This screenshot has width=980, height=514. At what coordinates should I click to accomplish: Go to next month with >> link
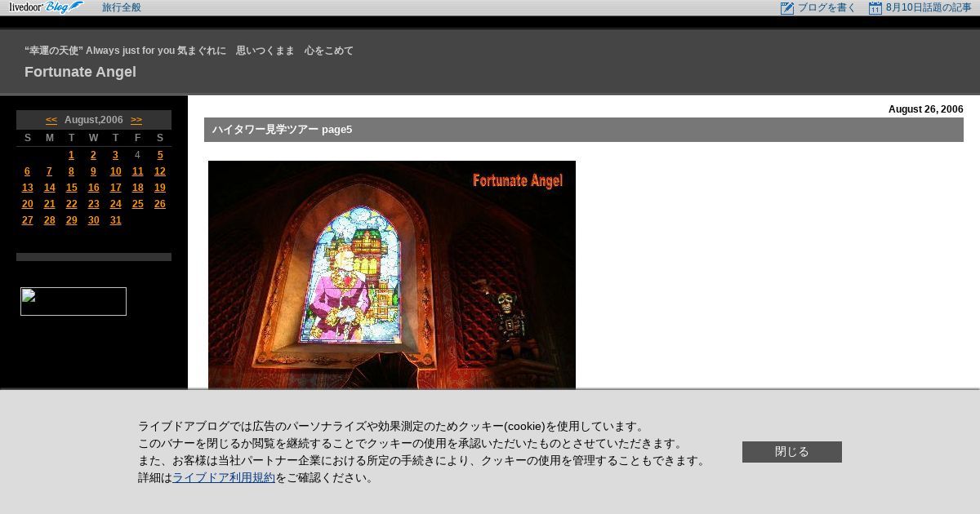point(136,120)
